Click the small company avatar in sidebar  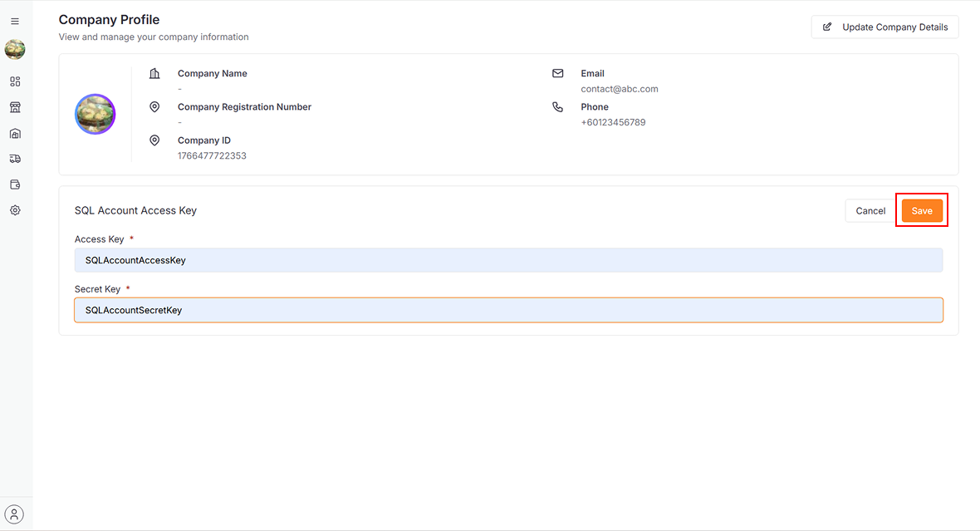coord(15,50)
